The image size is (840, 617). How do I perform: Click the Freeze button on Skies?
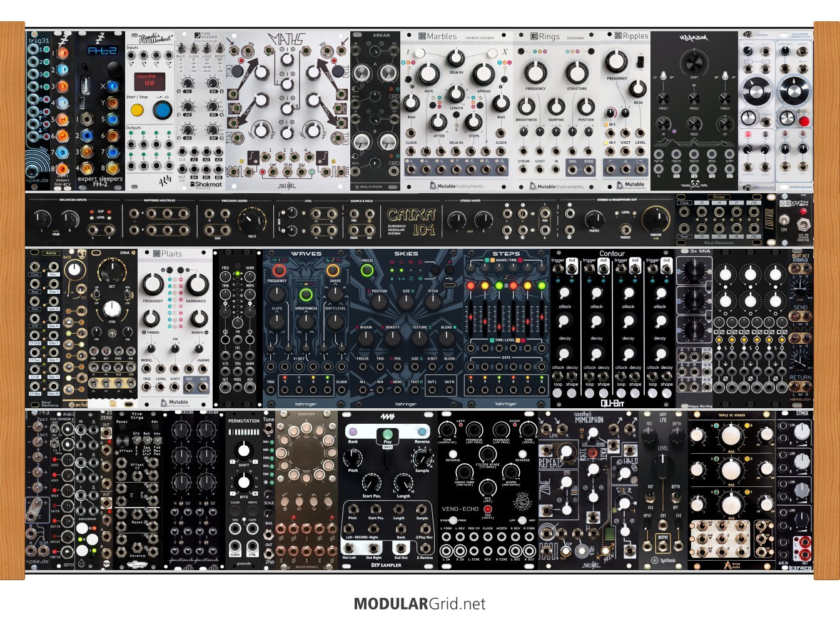click(x=367, y=271)
